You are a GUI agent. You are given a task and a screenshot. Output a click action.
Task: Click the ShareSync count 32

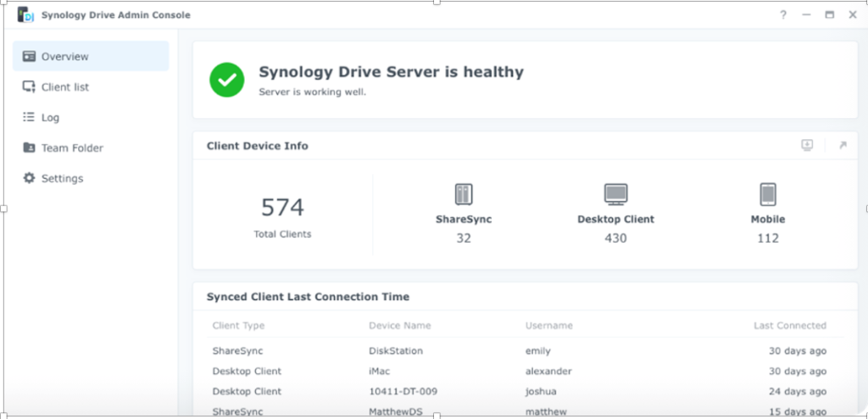464,238
